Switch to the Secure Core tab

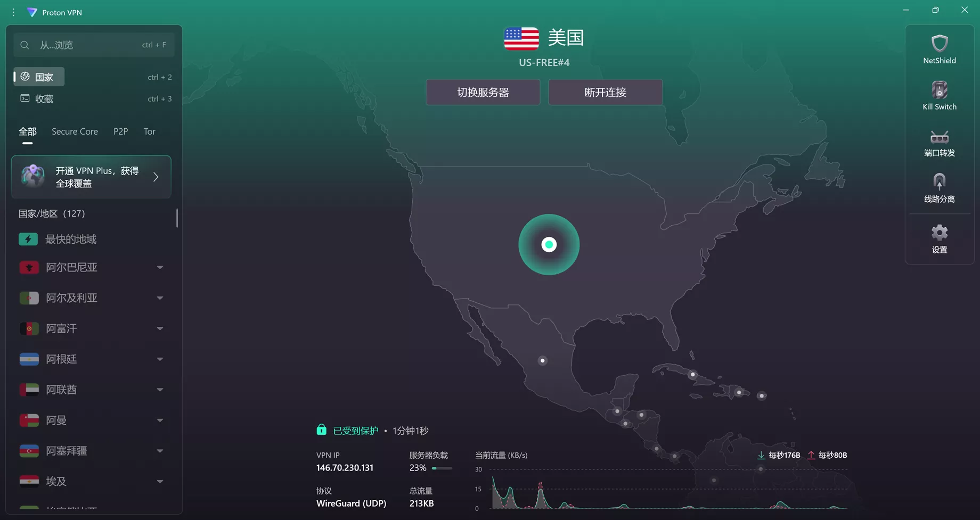75,131
